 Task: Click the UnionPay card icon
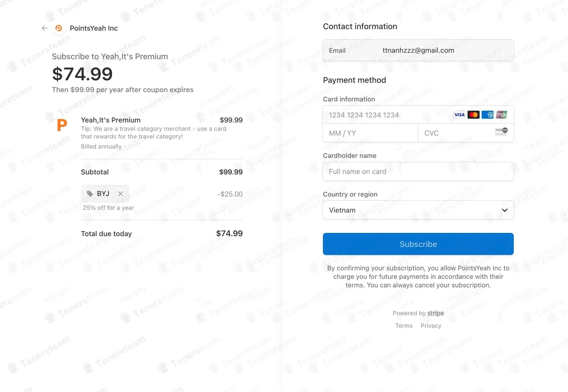(x=501, y=115)
